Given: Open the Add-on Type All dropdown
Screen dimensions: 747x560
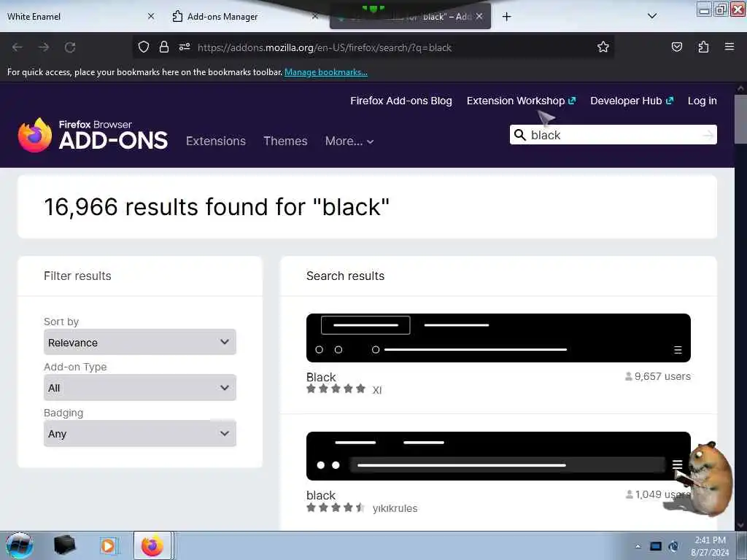Looking at the screenshot, I should pyautogui.click(x=139, y=388).
